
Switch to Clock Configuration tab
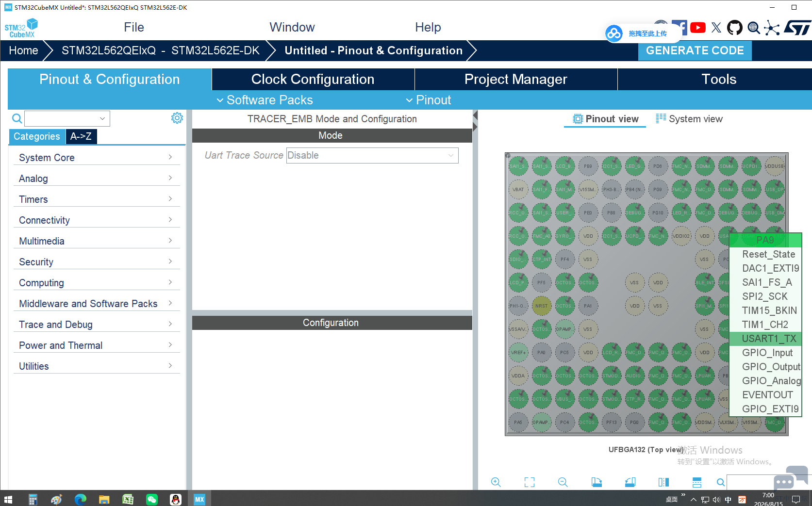coord(313,79)
